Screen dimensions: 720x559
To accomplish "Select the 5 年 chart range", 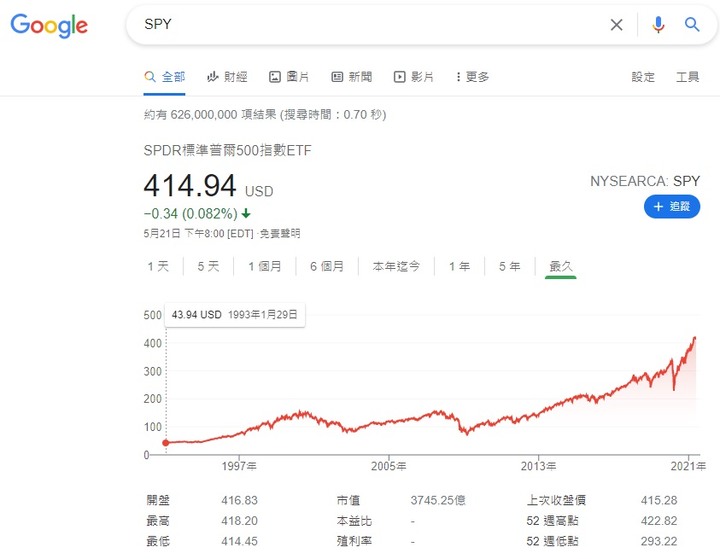I will (509, 266).
